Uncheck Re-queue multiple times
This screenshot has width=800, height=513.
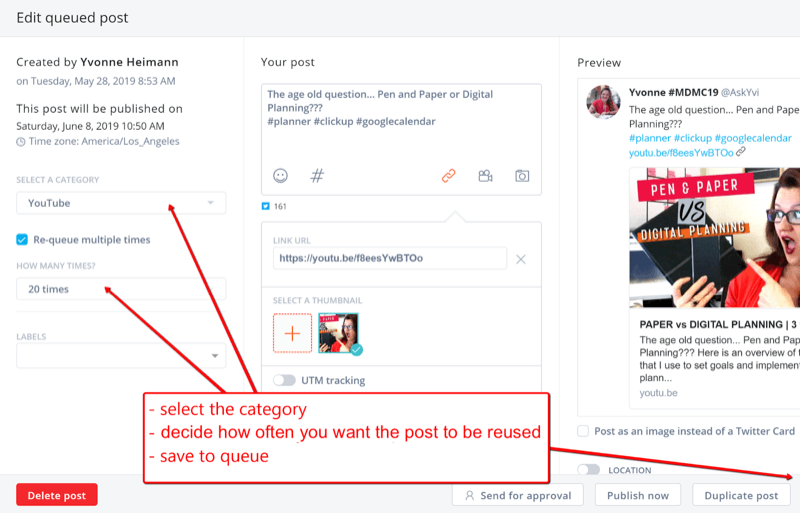(x=22, y=239)
